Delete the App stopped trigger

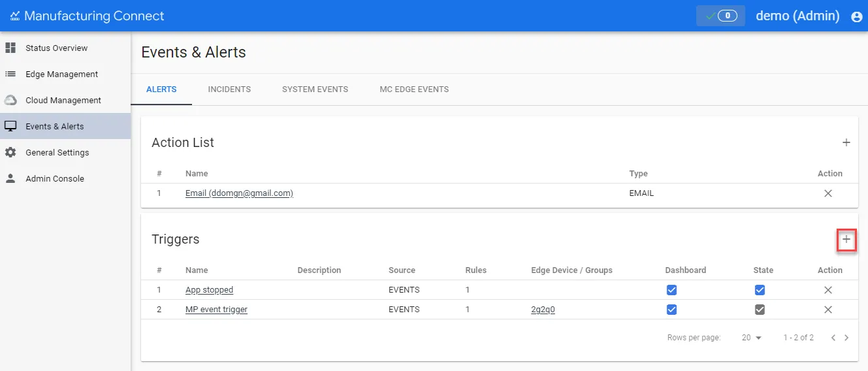[x=828, y=290]
